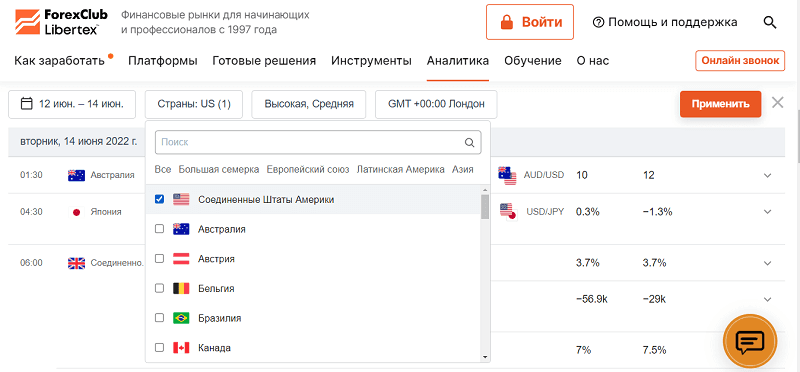Uncheck Соединенные Штаты Америки checkbox
800x372 pixels.
coord(159,199)
